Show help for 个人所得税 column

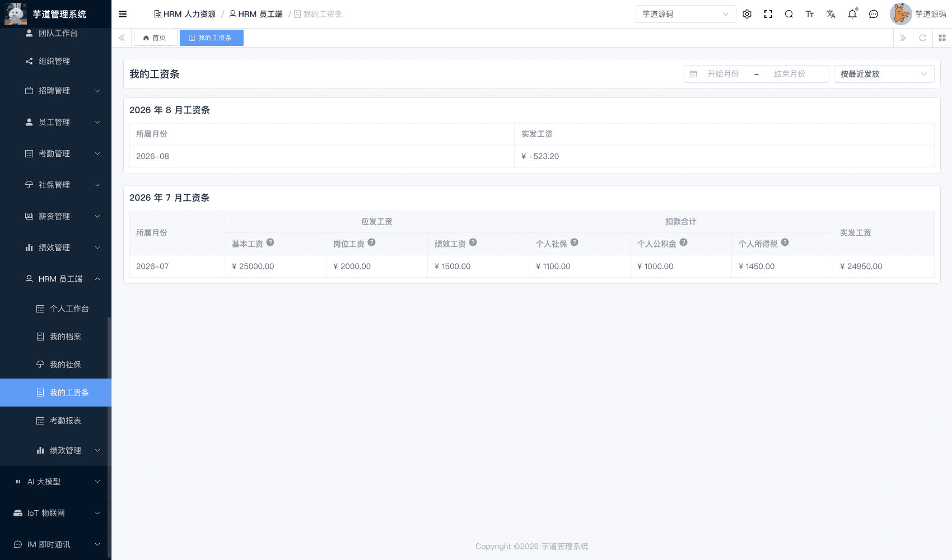point(785,242)
